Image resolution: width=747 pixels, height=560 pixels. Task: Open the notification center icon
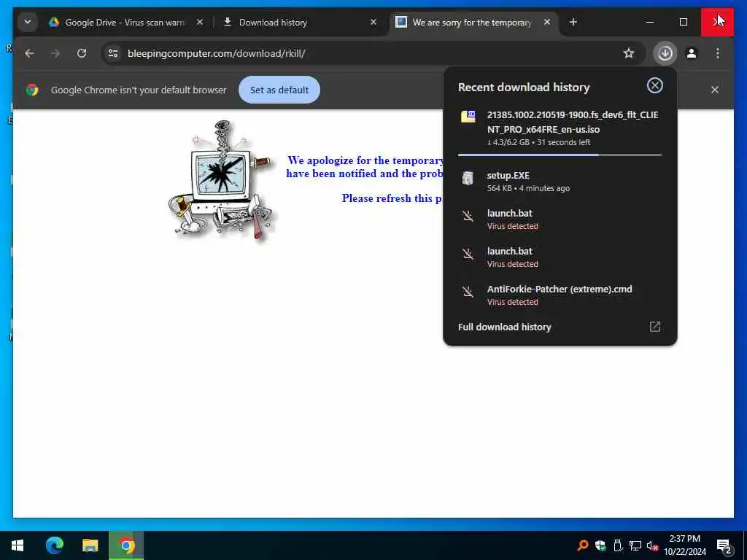pos(724,546)
